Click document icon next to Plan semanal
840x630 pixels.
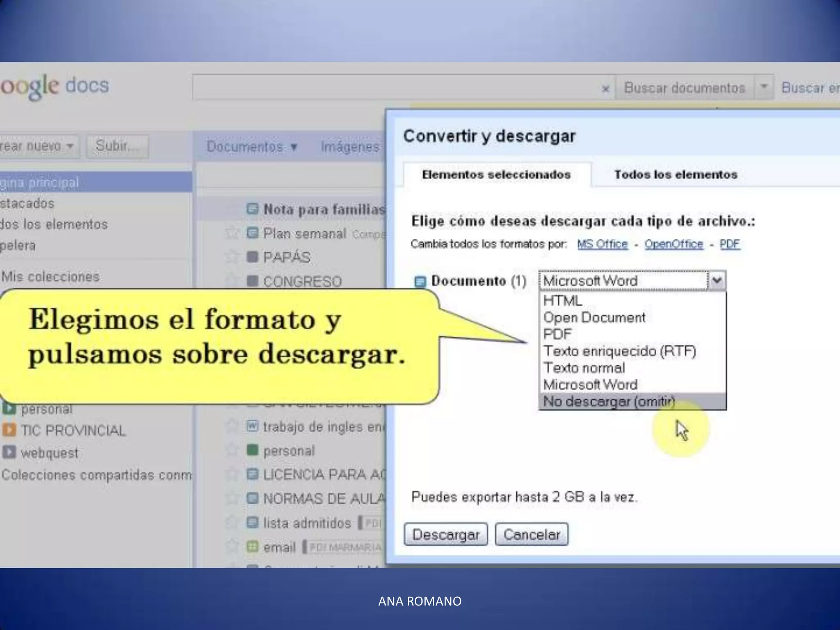click(253, 233)
